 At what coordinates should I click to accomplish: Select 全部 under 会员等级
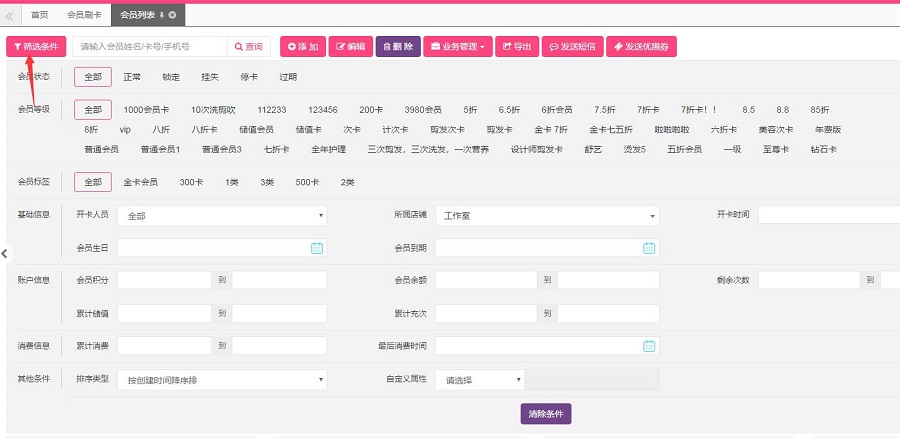[x=93, y=110]
